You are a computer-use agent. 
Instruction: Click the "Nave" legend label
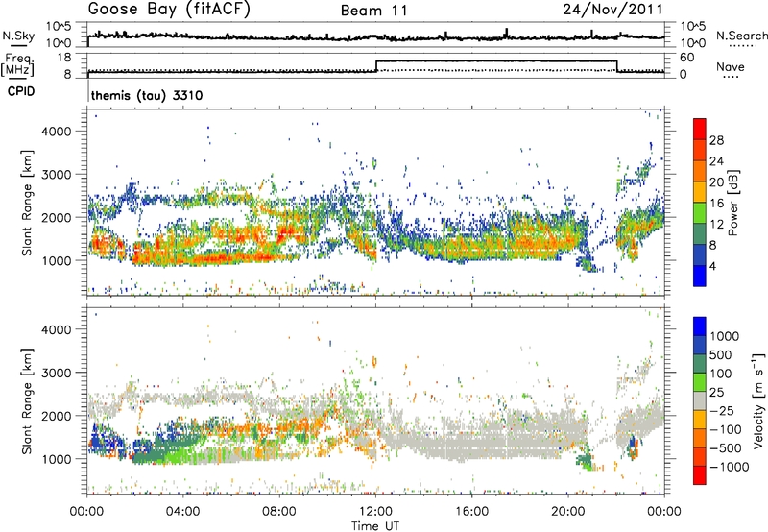731,66
